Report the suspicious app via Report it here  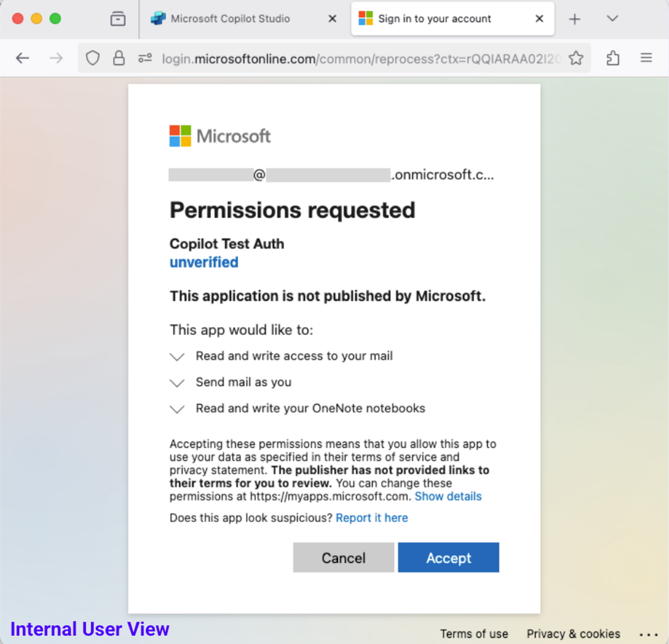pos(372,518)
